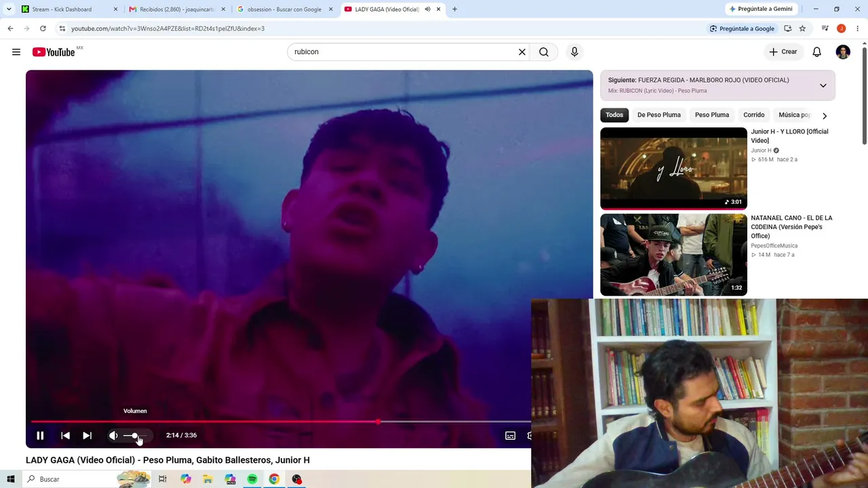Open the YouTube hamburger guide menu

16,52
